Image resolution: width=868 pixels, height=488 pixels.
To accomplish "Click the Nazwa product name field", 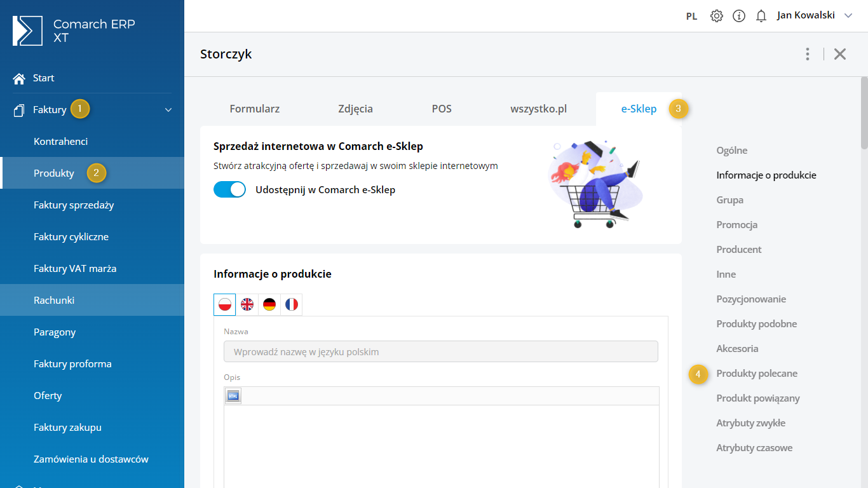I will click(440, 352).
